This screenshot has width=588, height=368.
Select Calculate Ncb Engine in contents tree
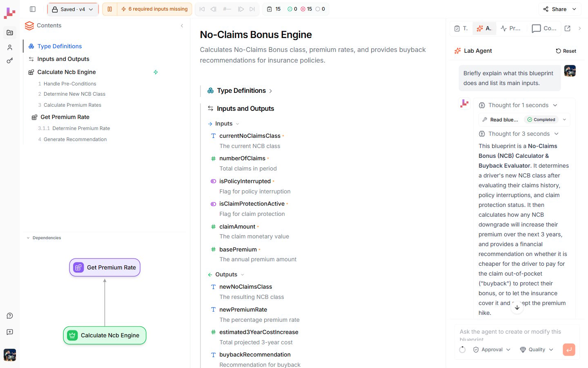tap(67, 72)
